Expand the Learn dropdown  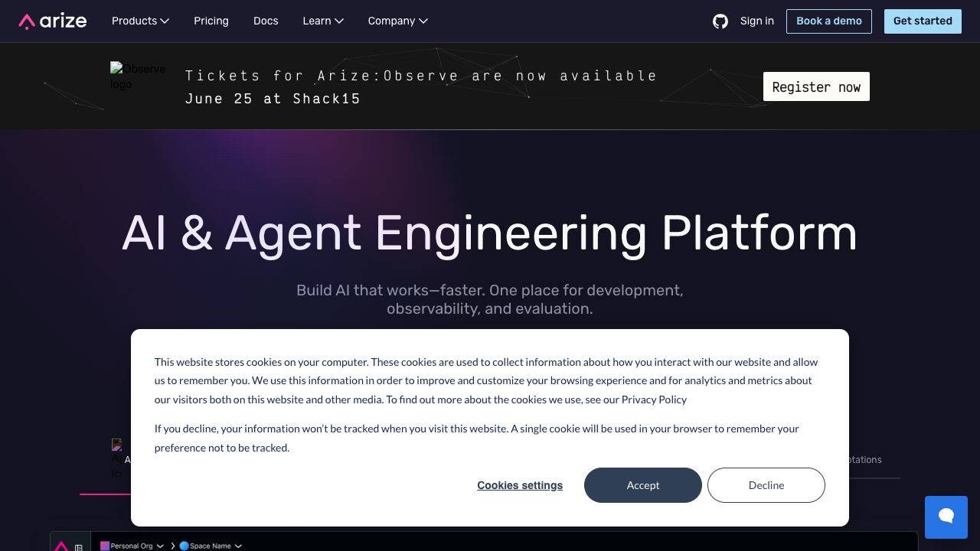tap(322, 21)
